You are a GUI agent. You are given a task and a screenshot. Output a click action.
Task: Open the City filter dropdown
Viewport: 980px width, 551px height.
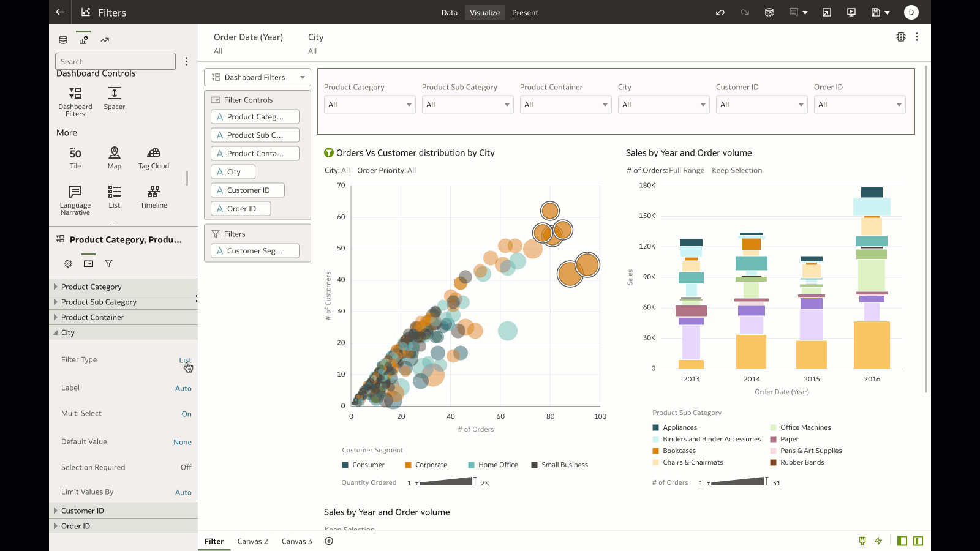pos(663,104)
